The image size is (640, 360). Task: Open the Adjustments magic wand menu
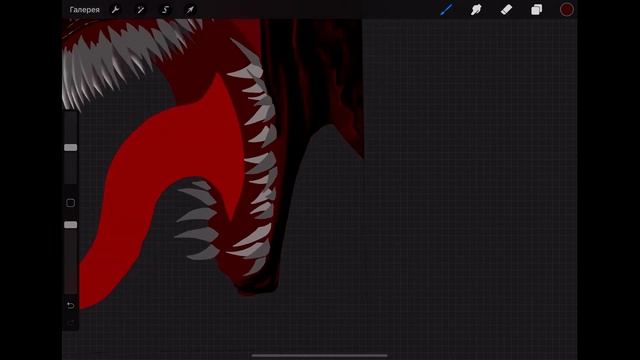pos(140,10)
